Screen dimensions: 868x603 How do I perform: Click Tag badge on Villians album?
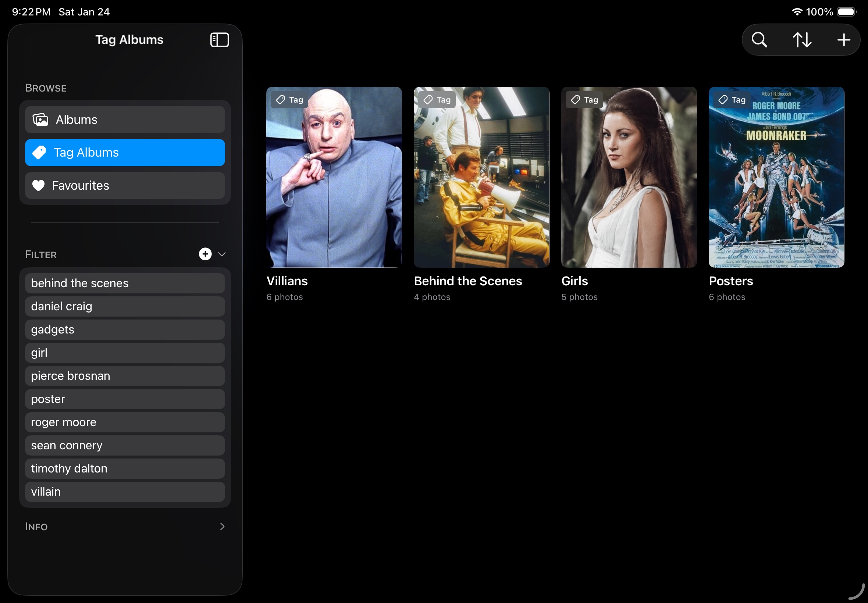point(289,100)
